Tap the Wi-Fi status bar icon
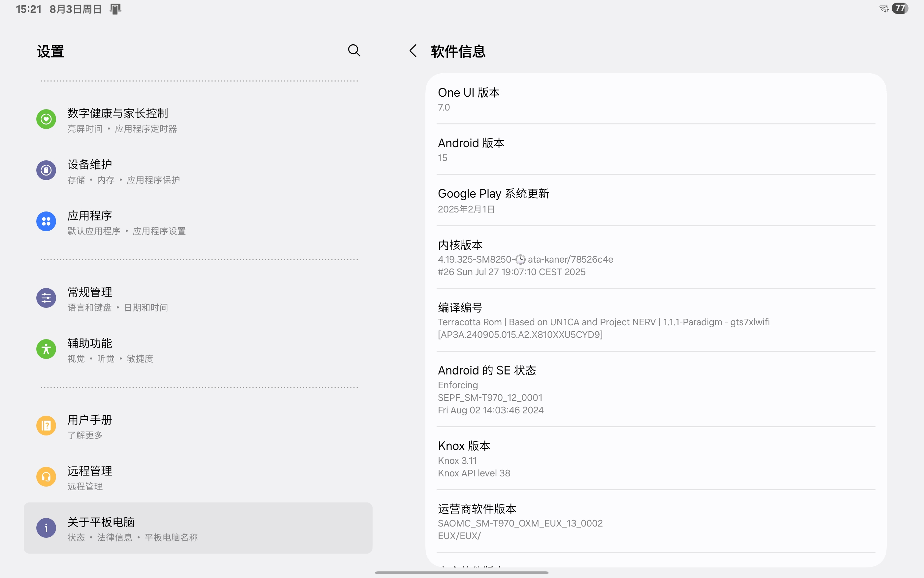 click(884, 8)
